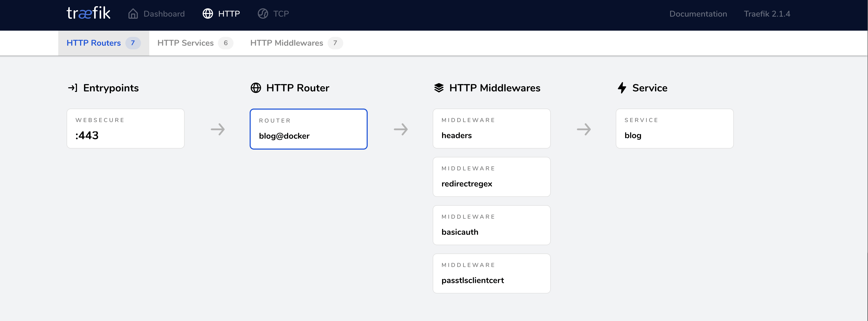
Task: Select the websecure :443 entrypoint card
Action: (125, 129)
